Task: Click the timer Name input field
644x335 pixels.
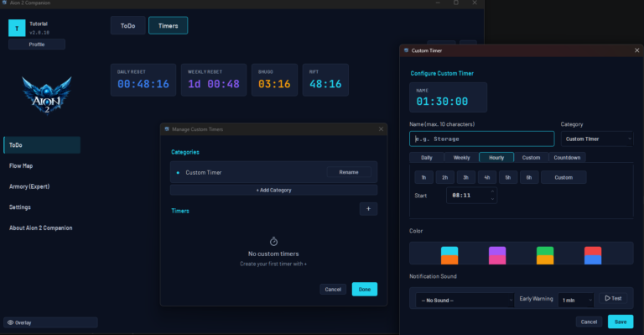Action: pos(482,139)
